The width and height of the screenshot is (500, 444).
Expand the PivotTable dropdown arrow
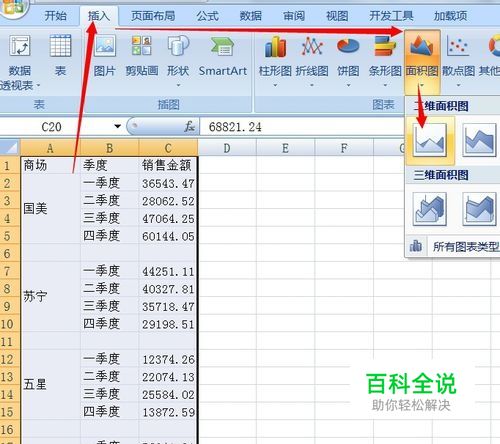pos(38,86)
